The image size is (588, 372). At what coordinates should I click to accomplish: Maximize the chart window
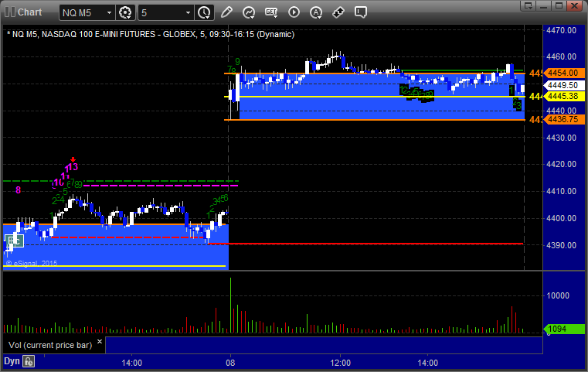(559, 5)
